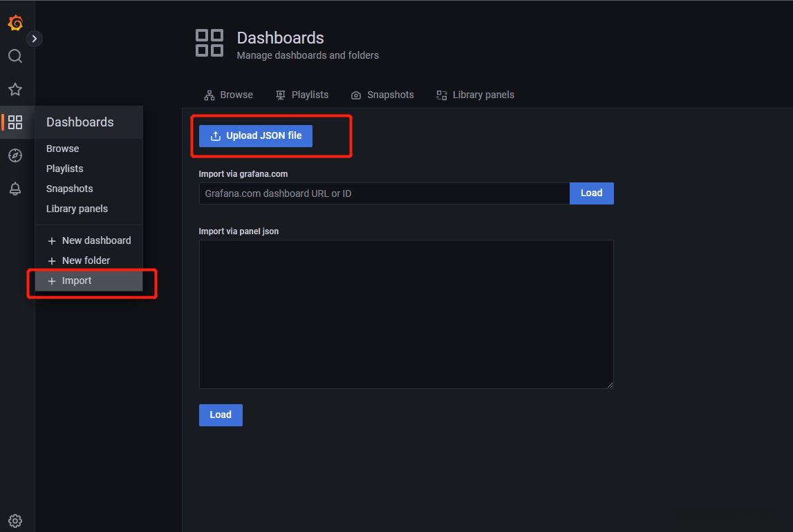The height and width of the screenshot is (532, 793).
Task: Switch to the Library panels tab
Action: (x=476, y=95)
